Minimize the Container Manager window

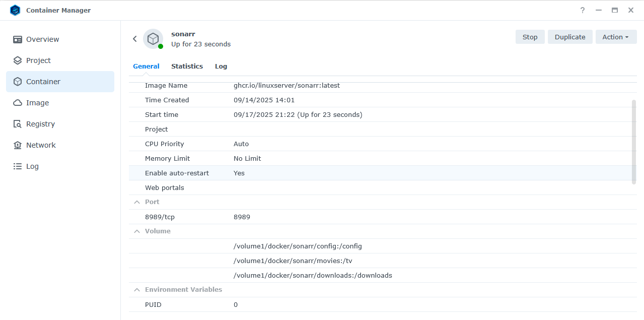click(599, 10)
